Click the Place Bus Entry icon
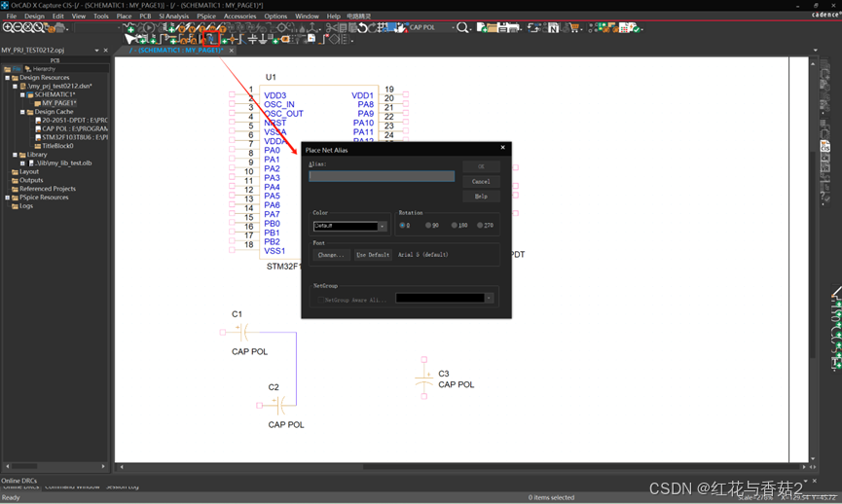The width and height of the screenshot is (842, 504). click(242, 39)
